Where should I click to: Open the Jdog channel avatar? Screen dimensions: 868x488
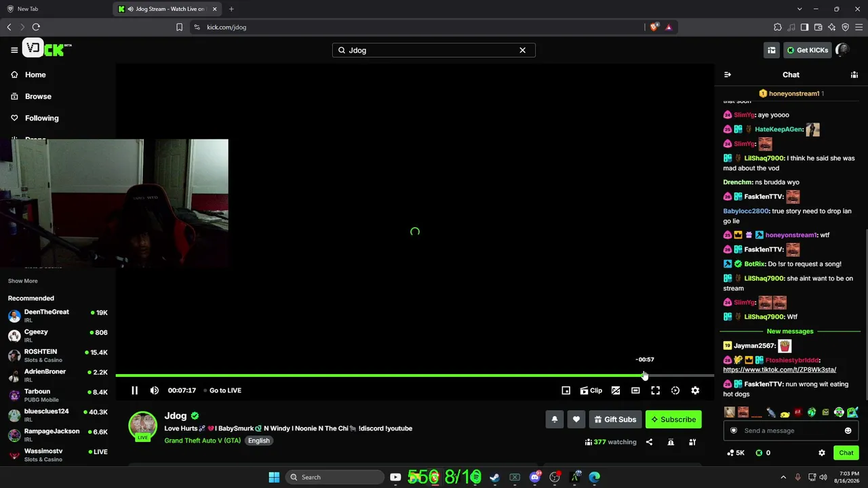click(x=143, y=426)
